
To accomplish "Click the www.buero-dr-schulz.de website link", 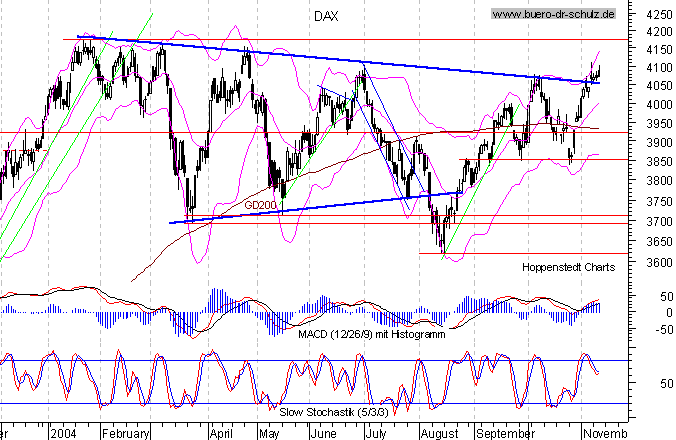I will click(x=555, y=15).
